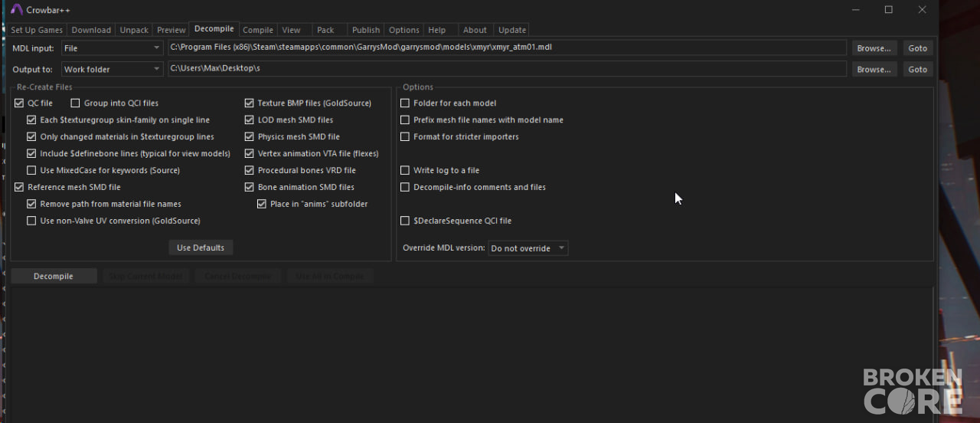Enable Format for stricter importers
This screenshot has width=980, height=423.
(x=405, y=136)
